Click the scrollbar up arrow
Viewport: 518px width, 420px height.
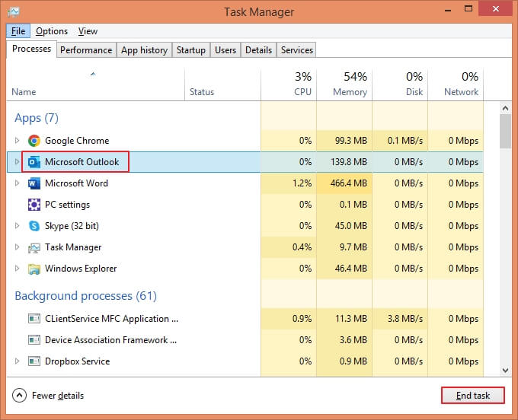click(x=505, y=108)
